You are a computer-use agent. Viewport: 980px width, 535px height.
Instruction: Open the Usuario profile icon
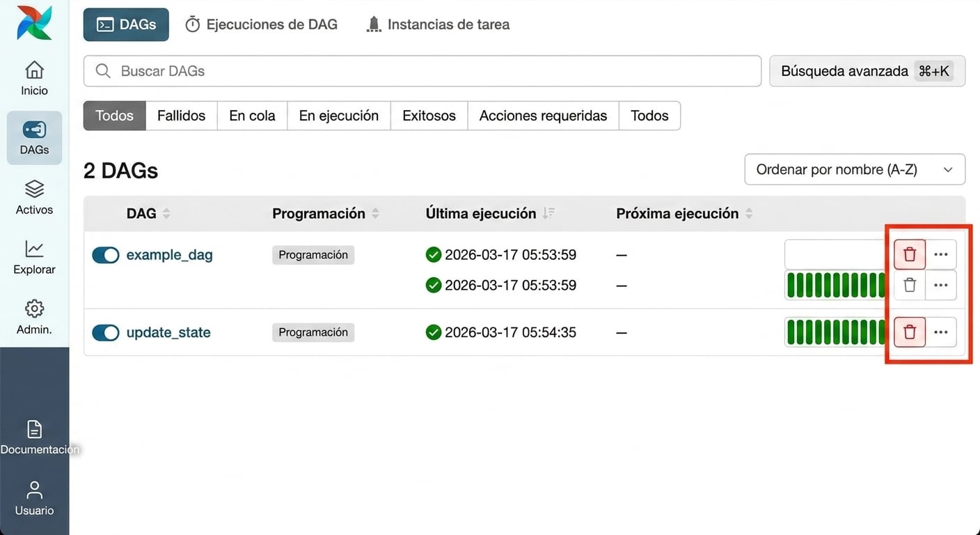(x=34, y=490)
